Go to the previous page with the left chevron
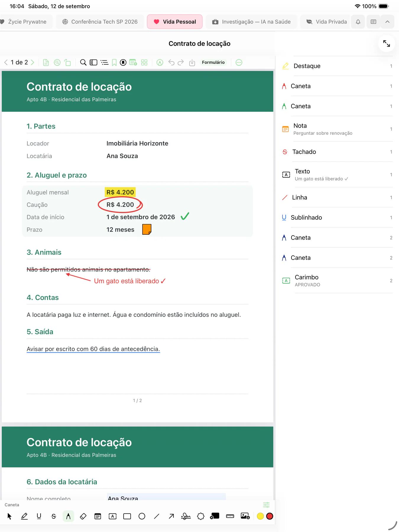 click(6, 62)
